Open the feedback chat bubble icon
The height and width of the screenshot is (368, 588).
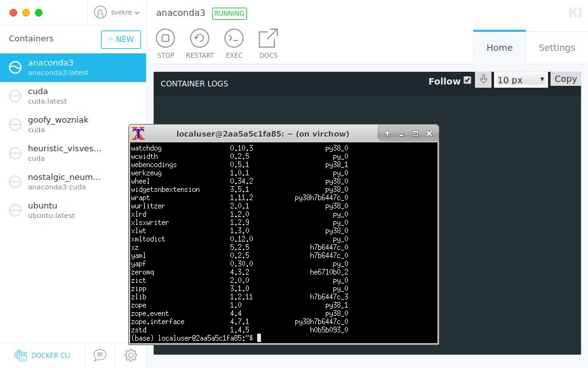100,355
